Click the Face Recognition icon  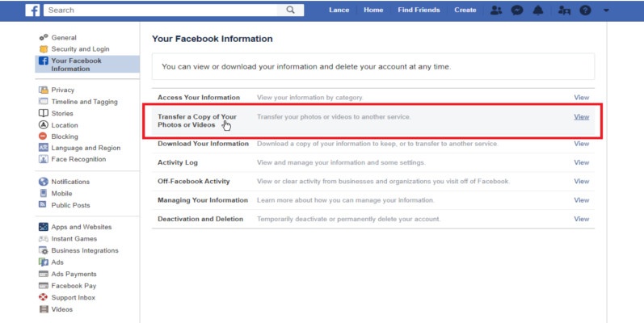[44, 159]
